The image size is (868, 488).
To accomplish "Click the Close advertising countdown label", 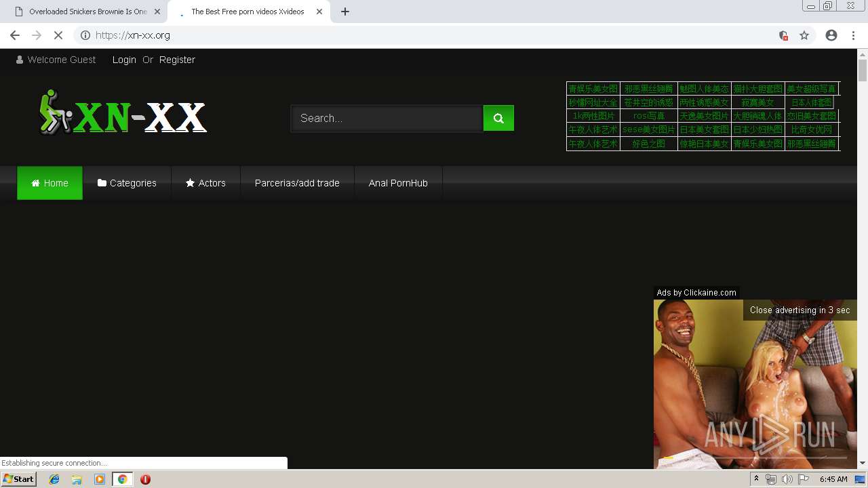I will (800, 310).
